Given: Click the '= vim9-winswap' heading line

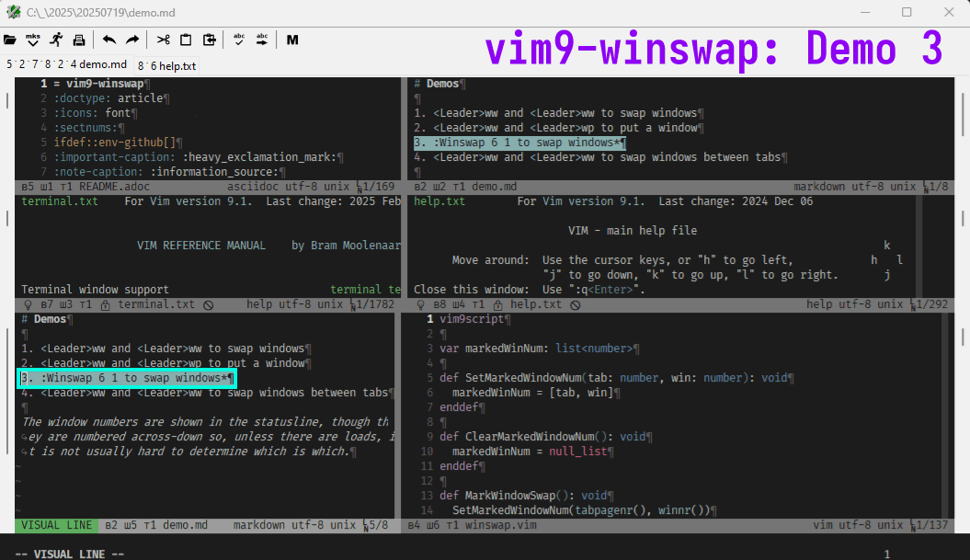Looking at the screenshot, I should [99, 84].
